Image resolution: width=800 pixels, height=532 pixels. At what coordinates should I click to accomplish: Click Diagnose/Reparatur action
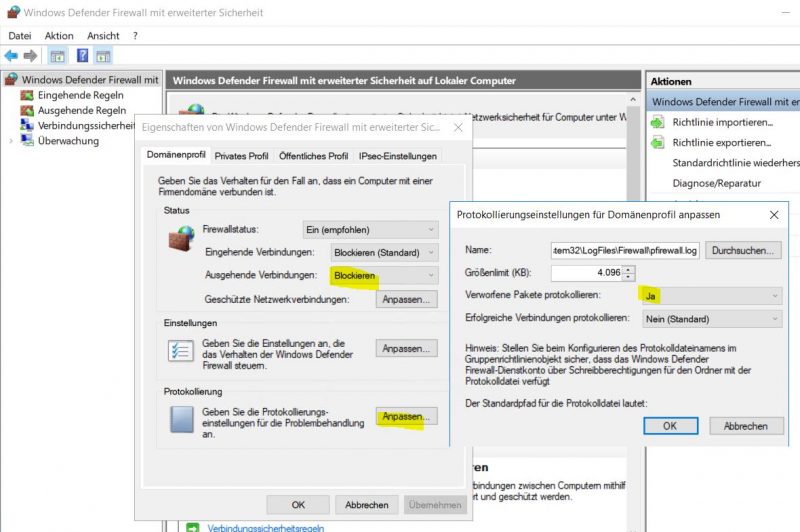[x=716, y=183]
